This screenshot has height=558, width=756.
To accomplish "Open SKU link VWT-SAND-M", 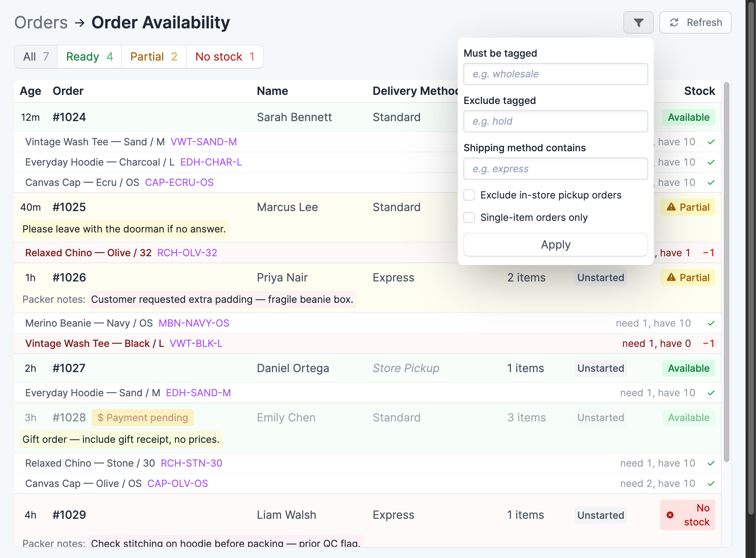I will pyautogui.click(x=204, y=142).
